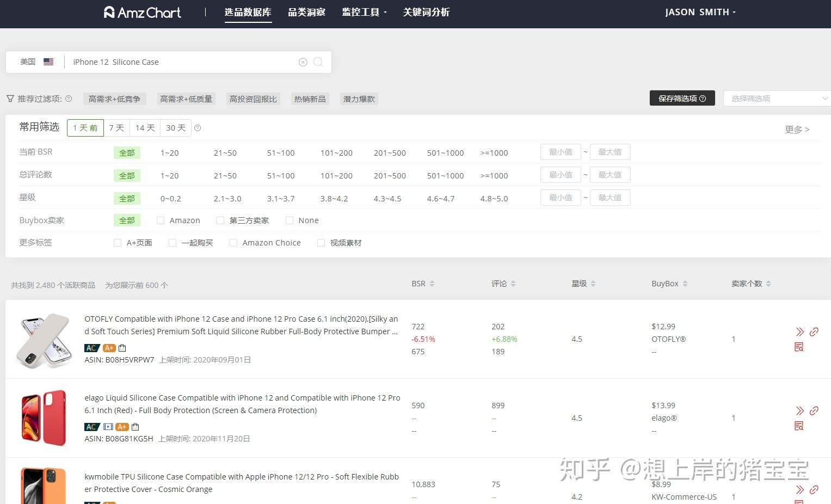831x504 pixels.
Task: Sort by 评论 column arrows
Action: point(513,284)
